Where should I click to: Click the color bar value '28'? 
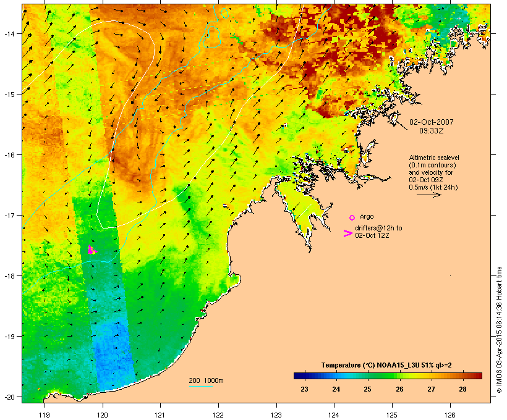(x=462, y=389)
